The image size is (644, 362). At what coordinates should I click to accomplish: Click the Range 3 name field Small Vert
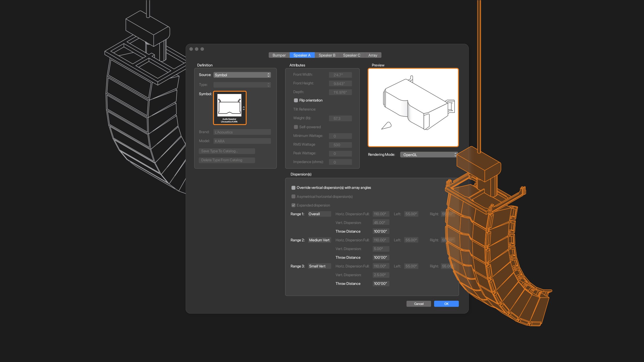click(x=319, y=266)
